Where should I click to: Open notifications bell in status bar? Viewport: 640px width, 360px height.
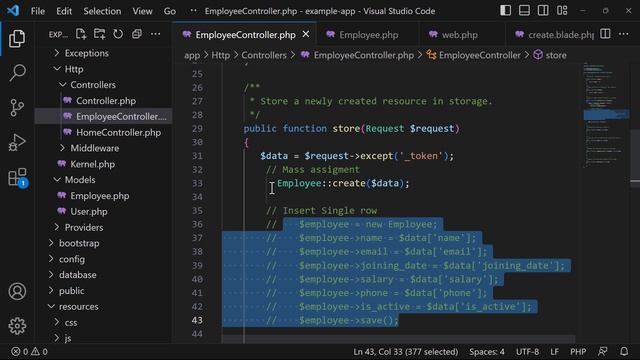click(x=624, y=351)
